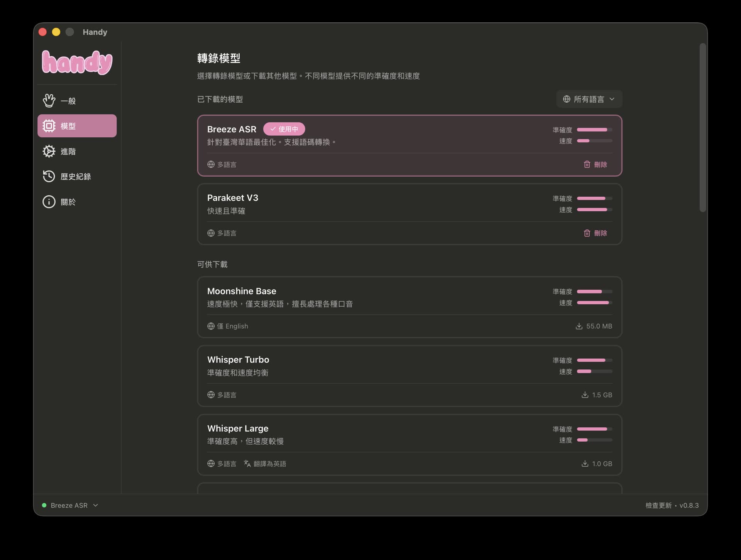
Task: Open the 一般 settings section
Action: click(x=77, y=101)
